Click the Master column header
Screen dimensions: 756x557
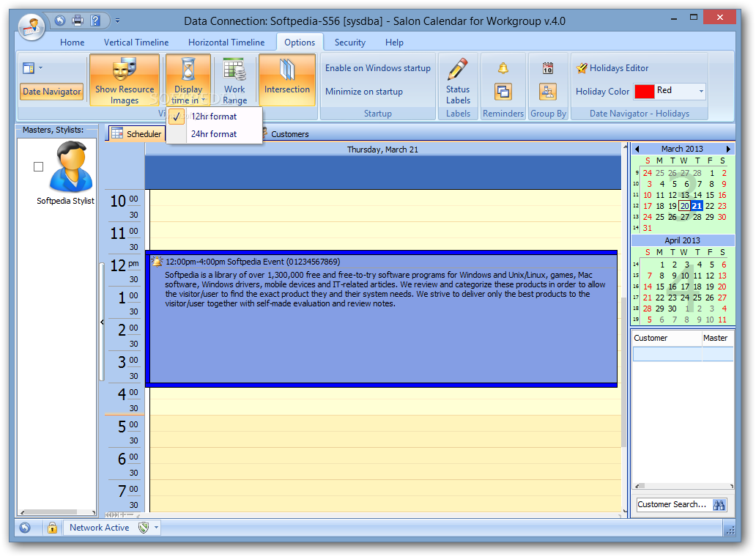coord(717,338)
